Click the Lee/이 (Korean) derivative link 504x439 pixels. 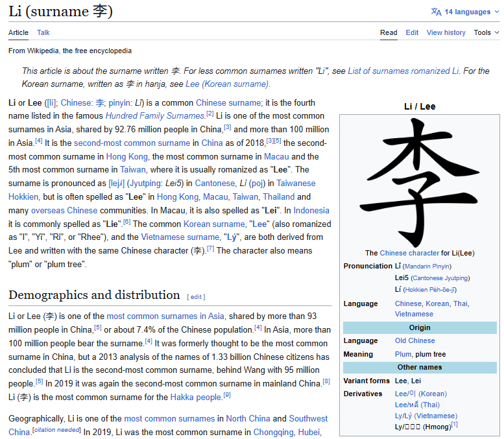click(x=421, y=394)
